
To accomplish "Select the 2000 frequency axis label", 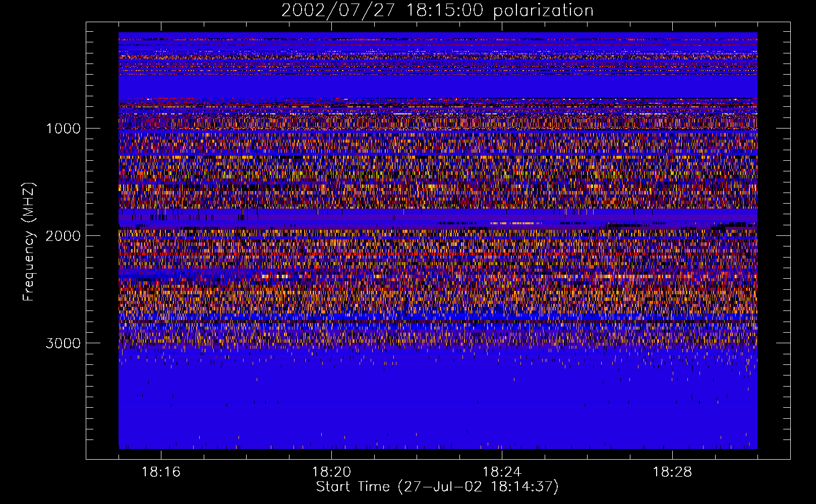I will coord(63,236).
